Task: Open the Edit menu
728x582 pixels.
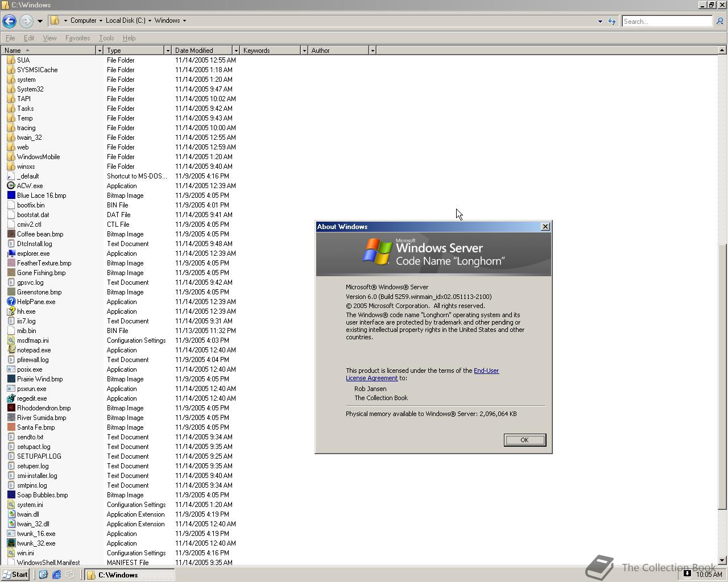Action: (28, 38)
